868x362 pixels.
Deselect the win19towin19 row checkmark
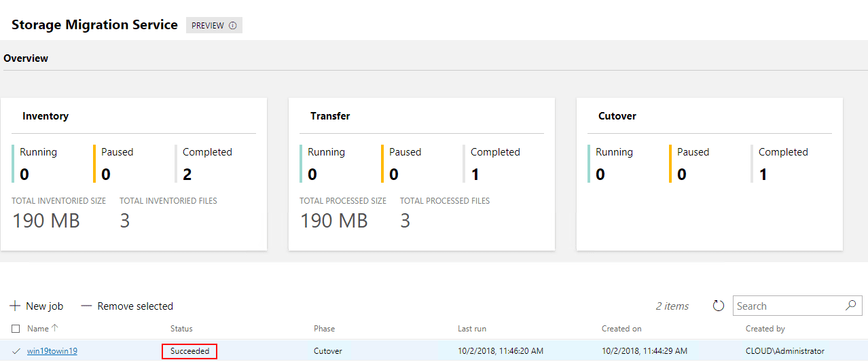16,351
